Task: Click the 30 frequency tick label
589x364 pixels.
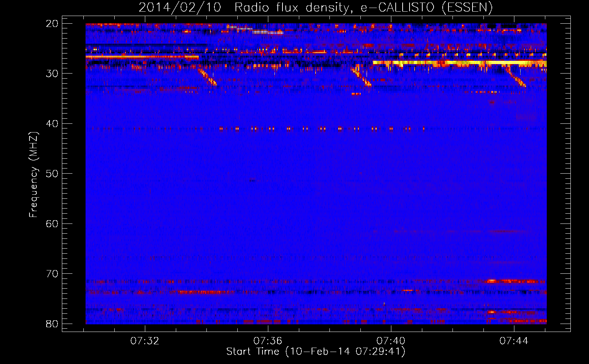Action: click(52, 74)
